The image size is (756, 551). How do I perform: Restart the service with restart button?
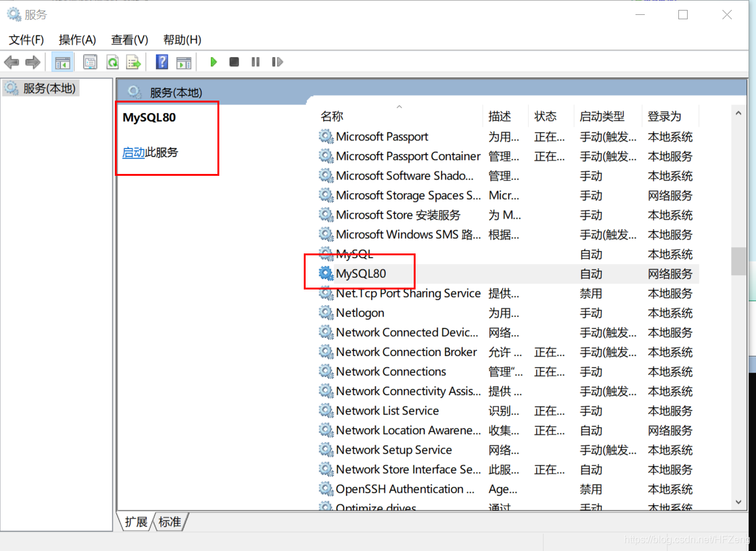(277, 62)
